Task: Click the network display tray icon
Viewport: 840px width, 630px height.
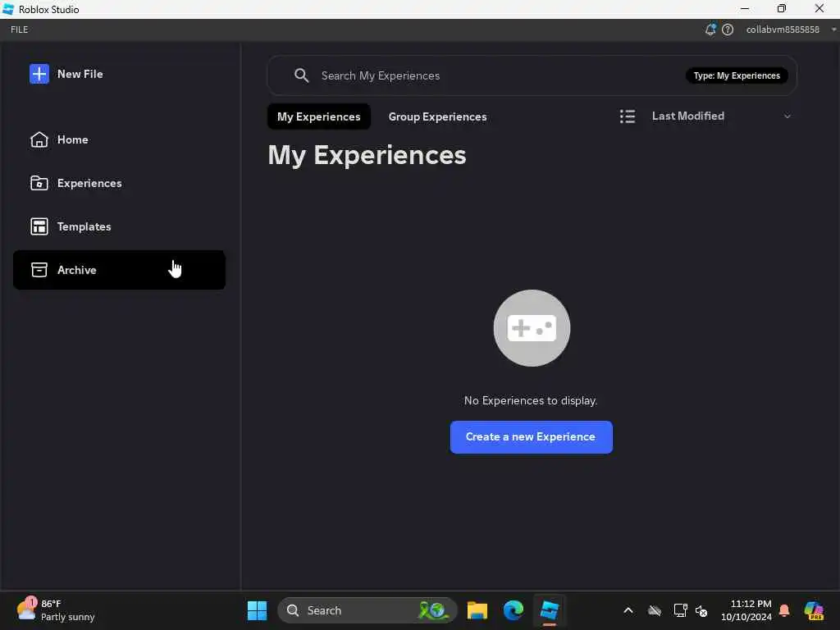Action: coord(680,610)
